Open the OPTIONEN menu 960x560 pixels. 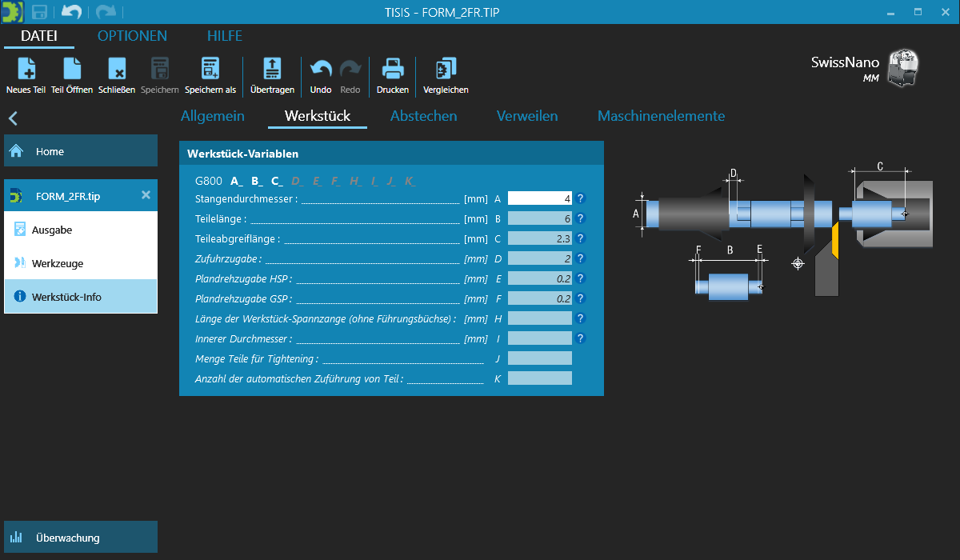(x=132, y=36)
